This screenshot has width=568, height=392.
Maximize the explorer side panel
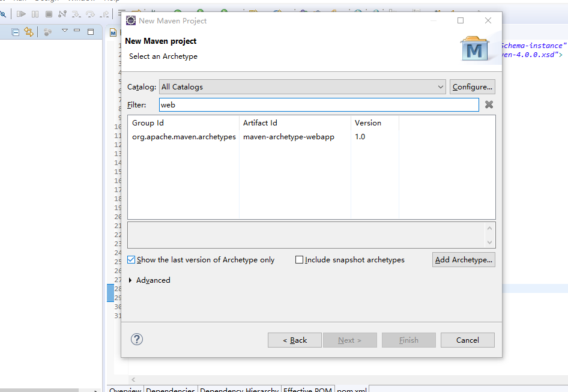[x=91, y=32]
